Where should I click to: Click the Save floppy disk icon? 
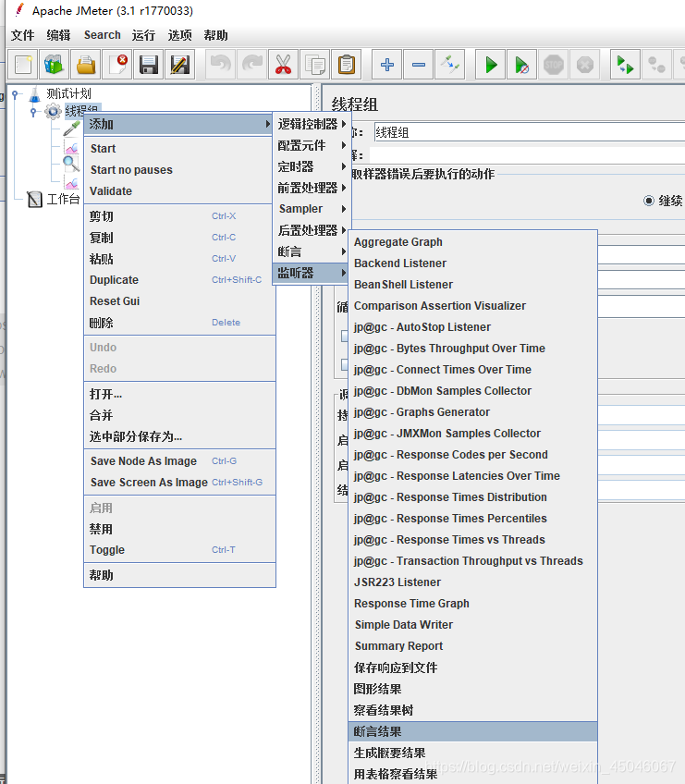149,65
